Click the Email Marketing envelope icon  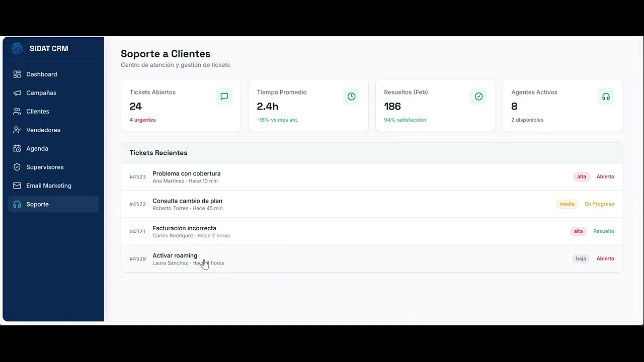tap(17, 186)
